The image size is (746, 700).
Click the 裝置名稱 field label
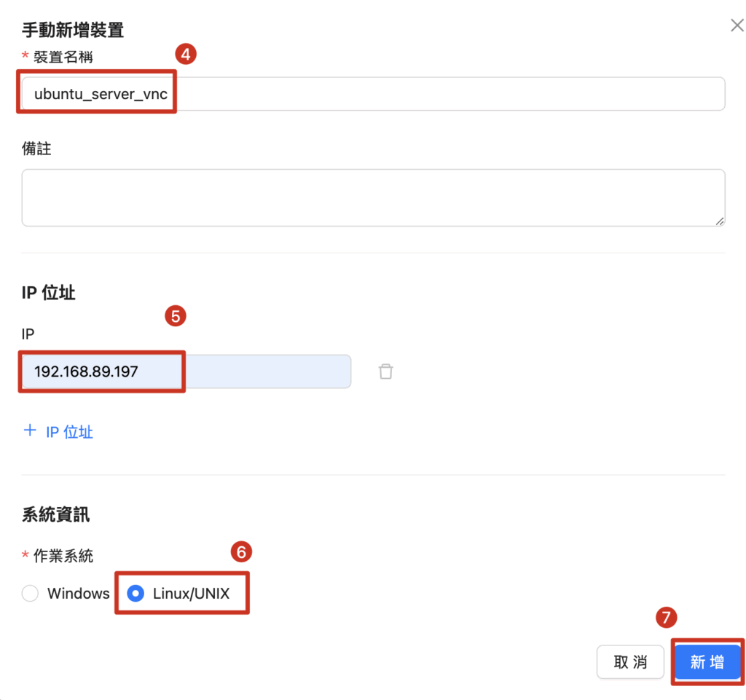coord(63,56)
